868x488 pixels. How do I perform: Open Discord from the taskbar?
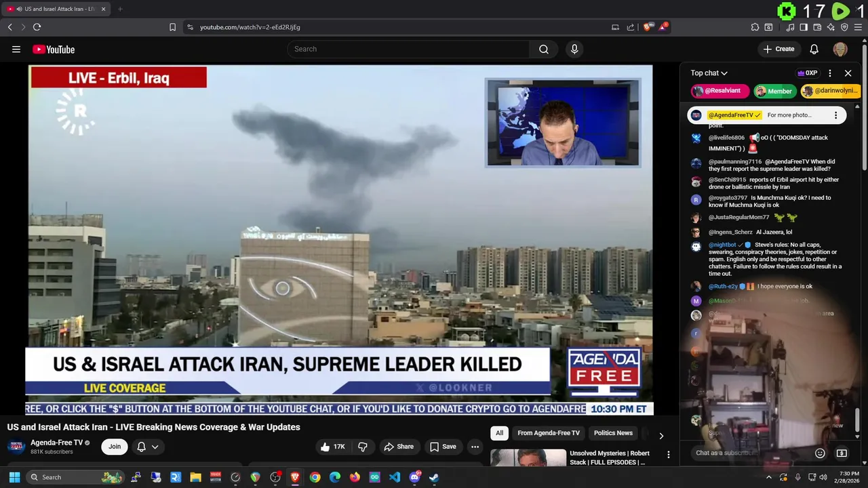click(414, 477)
